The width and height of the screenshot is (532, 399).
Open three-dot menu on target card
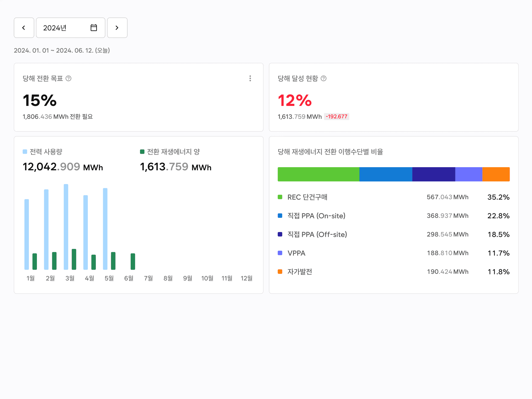[x=250, y=78]
